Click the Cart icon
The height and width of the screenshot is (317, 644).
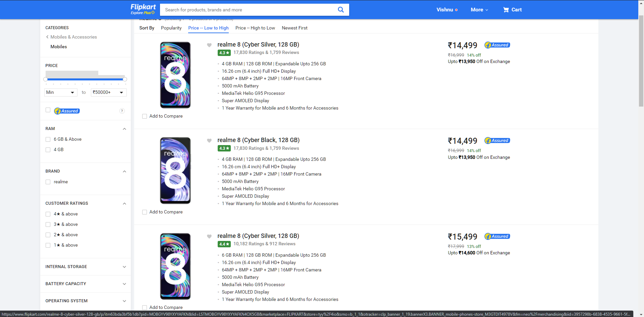[x=506, y=10]
